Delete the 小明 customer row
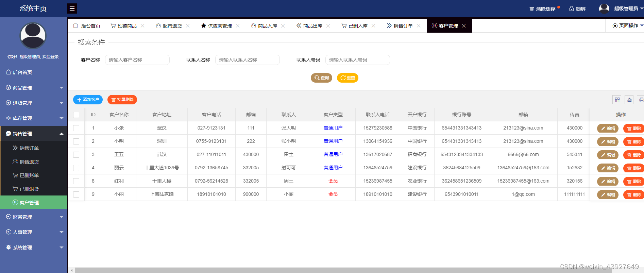 click(634, 142)
